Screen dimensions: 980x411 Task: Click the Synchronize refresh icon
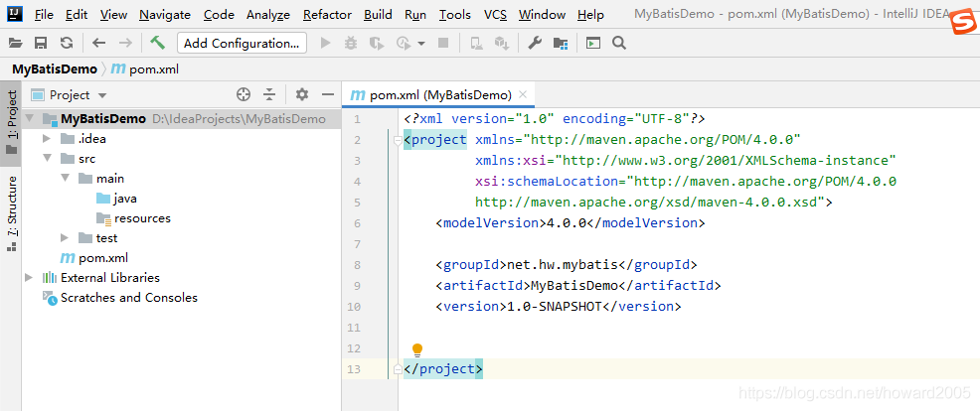[x=67, y=43]
